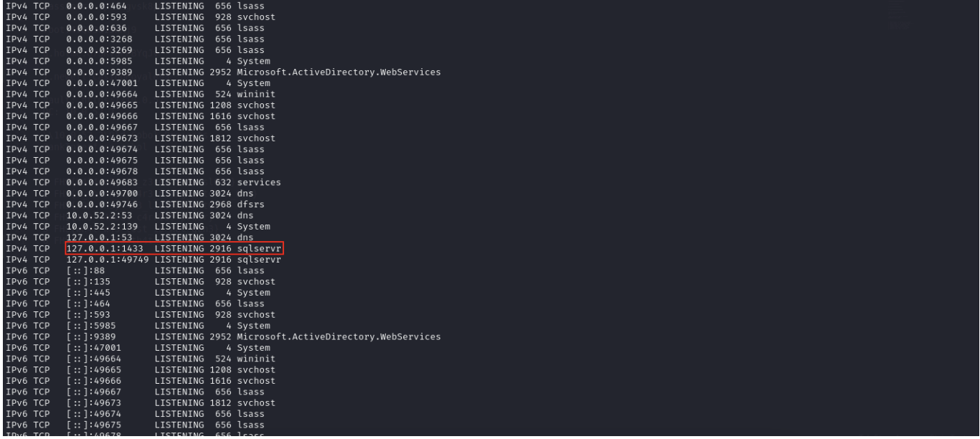
Task: Select the 127.0.0.1:49749 sqlservr line
Action: tap(174, 260)
